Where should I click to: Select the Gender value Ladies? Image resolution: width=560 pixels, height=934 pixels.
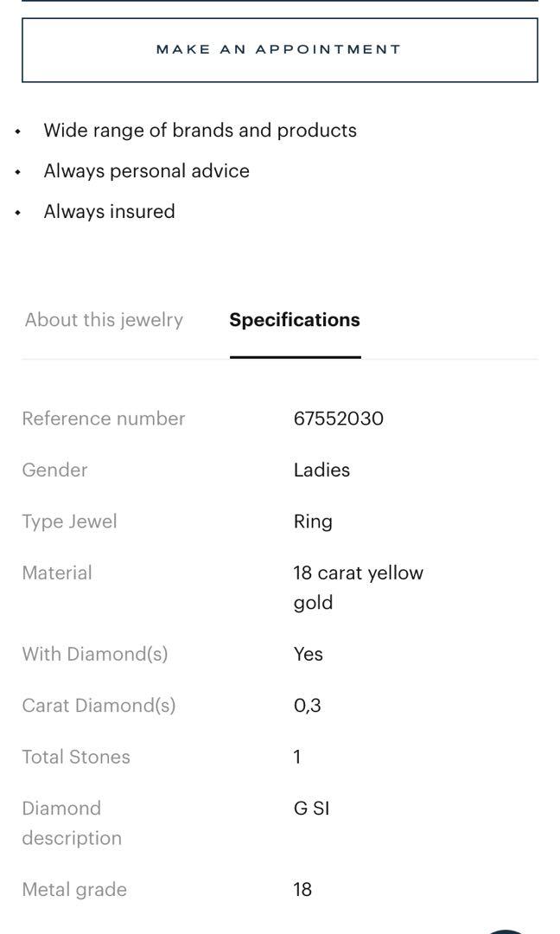[x=320, y=470]
